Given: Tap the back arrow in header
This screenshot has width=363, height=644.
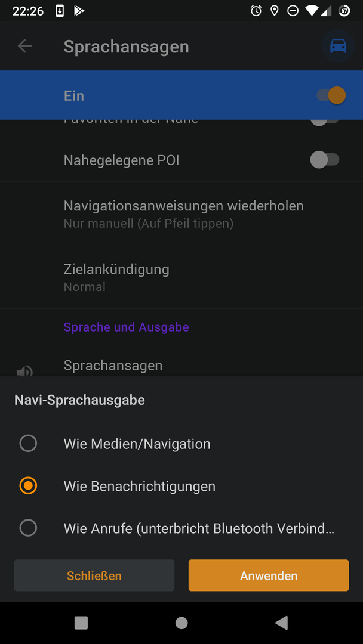Looking at the screenshot, I should [24, 46].
